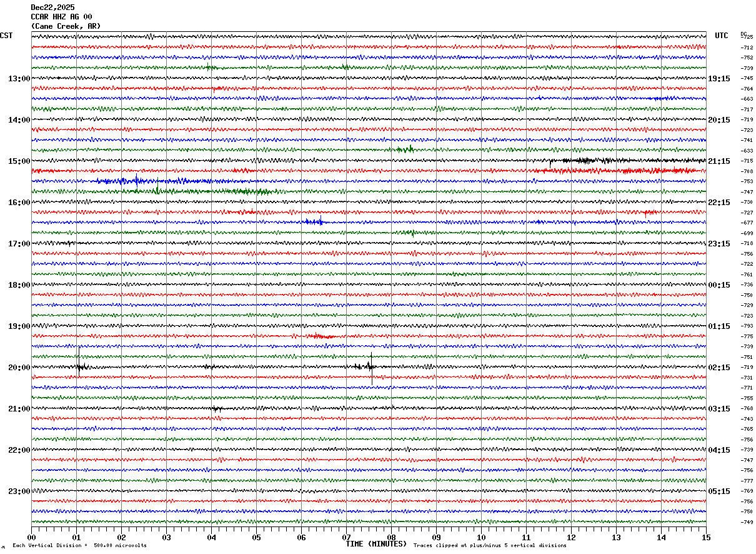The width and height of the screenshot is (756, 554).
Task: Click the DC offset value '-793'
Action: (x=747, y=326)
